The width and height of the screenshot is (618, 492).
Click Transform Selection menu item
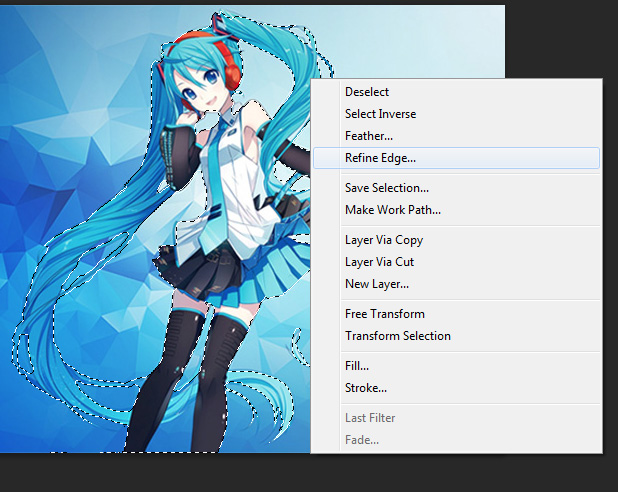pyautogui.click(x=456, y=336)
